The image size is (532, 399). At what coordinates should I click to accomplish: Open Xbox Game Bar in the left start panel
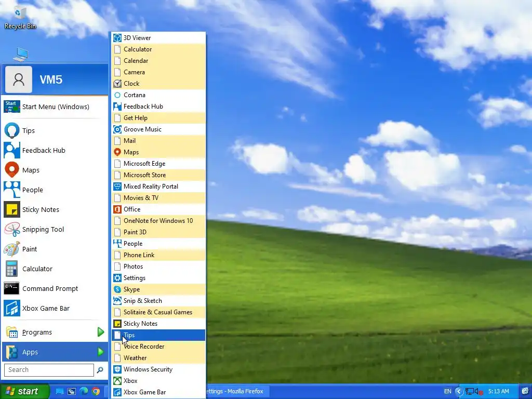point(55,309)
